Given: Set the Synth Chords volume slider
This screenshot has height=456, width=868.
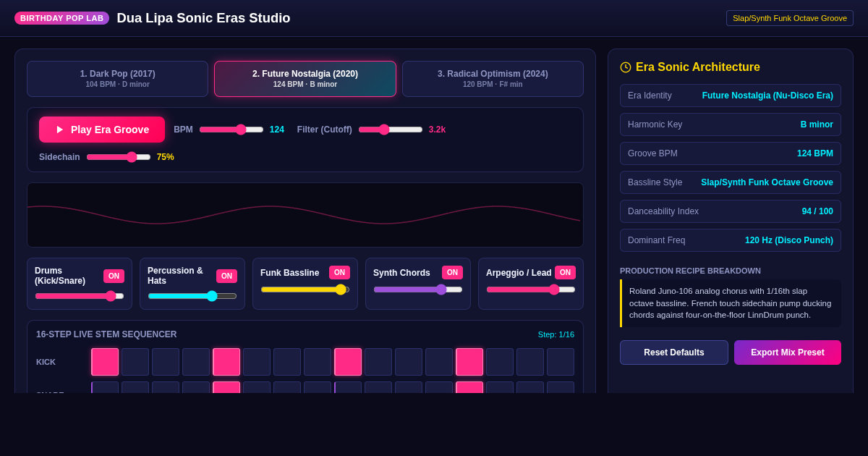Looking at the screenshot, I should click(x=418, y=289).
